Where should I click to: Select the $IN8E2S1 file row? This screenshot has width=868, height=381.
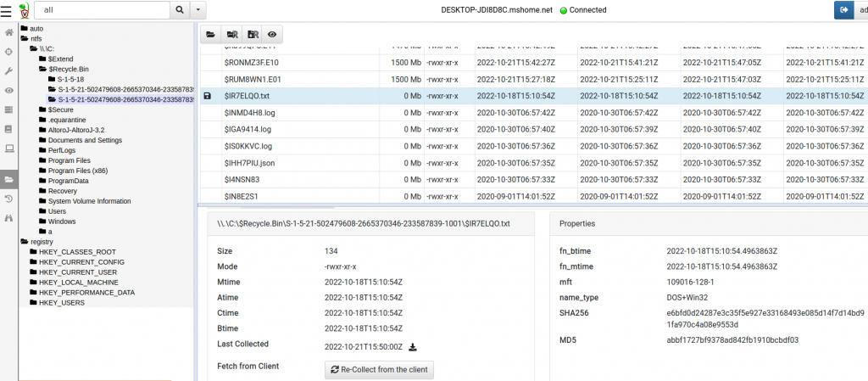(533, 196)
